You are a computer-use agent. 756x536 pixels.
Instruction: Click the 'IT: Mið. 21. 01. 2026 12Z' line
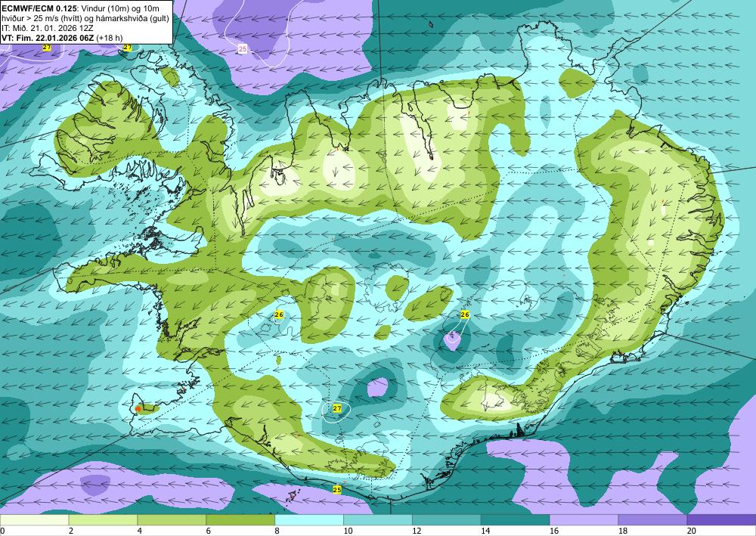(48, 28)
